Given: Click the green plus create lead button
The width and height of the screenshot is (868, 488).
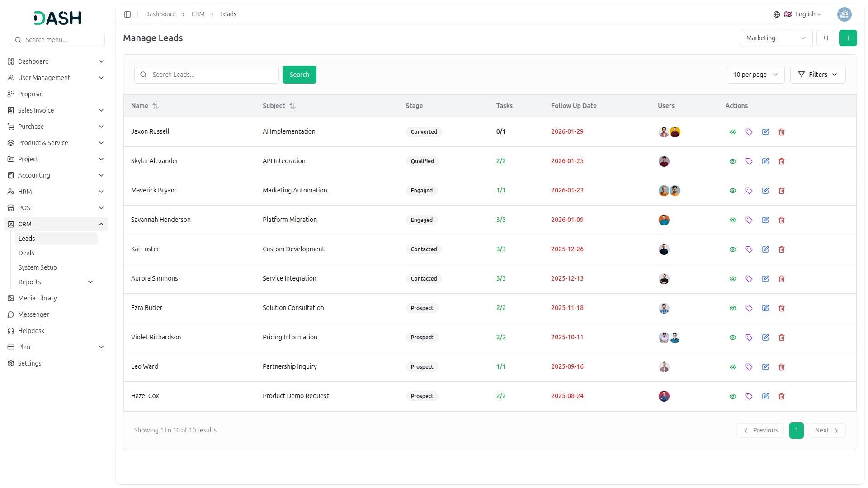Looking at the screenshot, I should (x=848, y=38).
